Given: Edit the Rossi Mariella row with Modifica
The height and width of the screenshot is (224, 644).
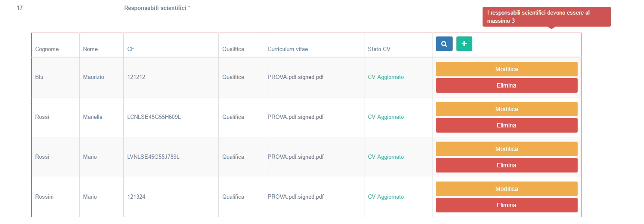Looking at the screenshot, I should point(507,109).
